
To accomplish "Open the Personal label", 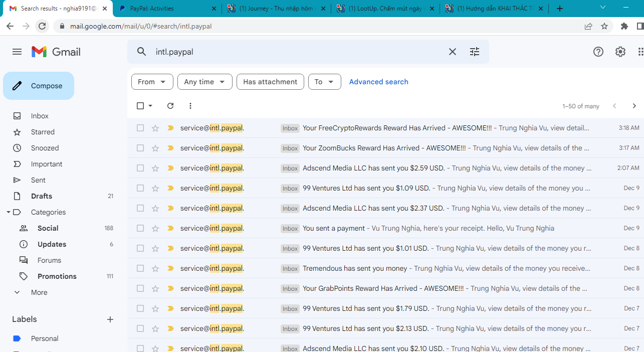I will [x=45, y=338].
